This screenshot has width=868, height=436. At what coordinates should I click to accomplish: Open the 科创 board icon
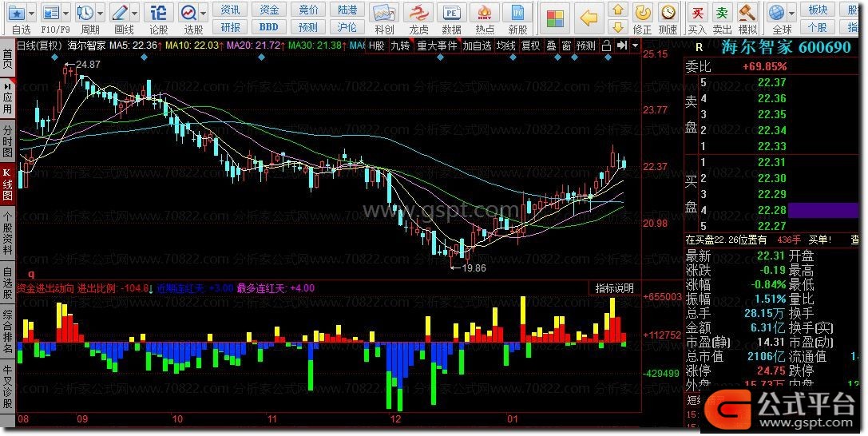pyautogui.click(x=384, y=13)
